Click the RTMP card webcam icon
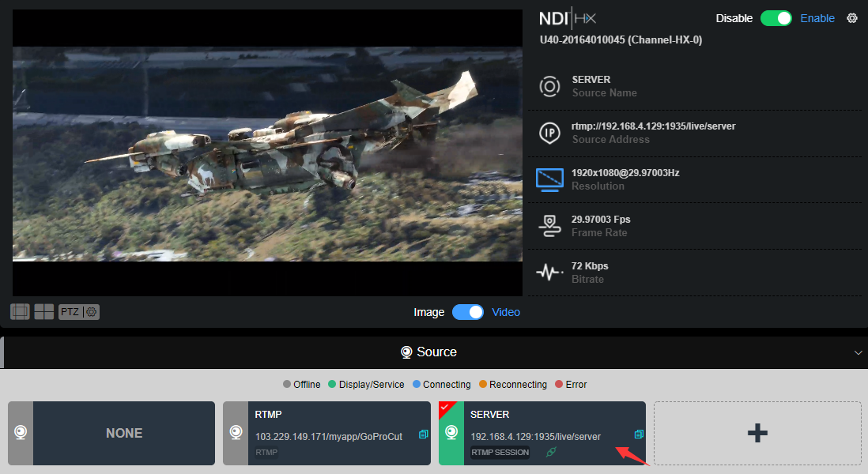868x474 pixels. coord(236,432)
